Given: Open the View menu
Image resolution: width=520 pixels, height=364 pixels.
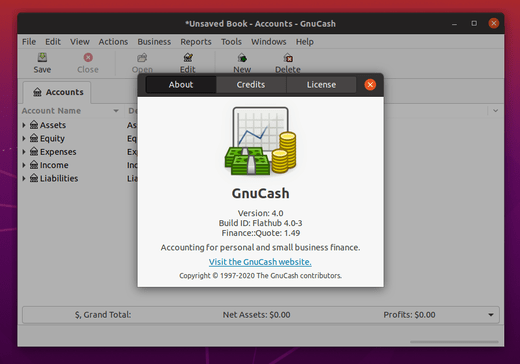Looking at the screenshot, I should point(80,42).
